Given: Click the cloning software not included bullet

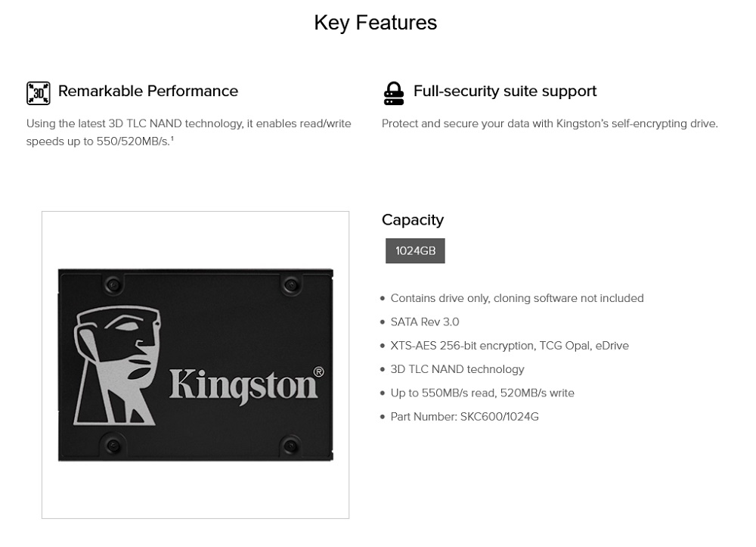Looking at the screenshot, I should click(517, 298).
